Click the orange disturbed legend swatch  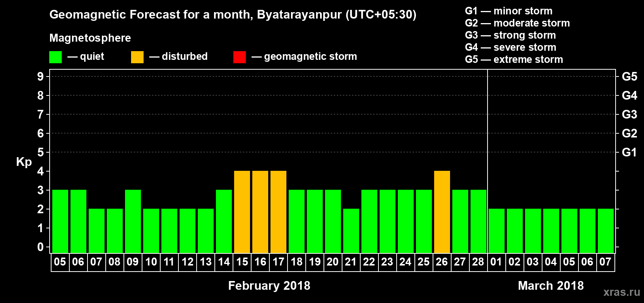pos(137,57)
